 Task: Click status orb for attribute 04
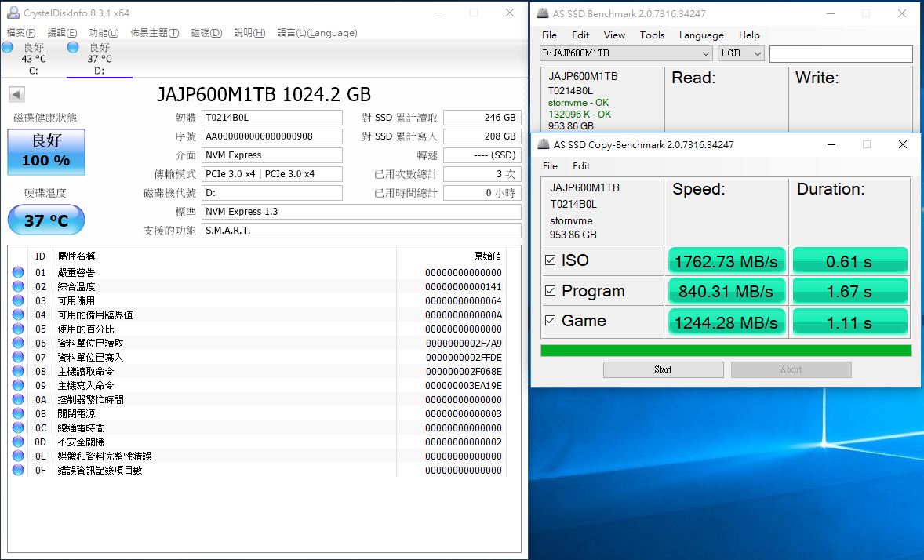pos(18,315)
